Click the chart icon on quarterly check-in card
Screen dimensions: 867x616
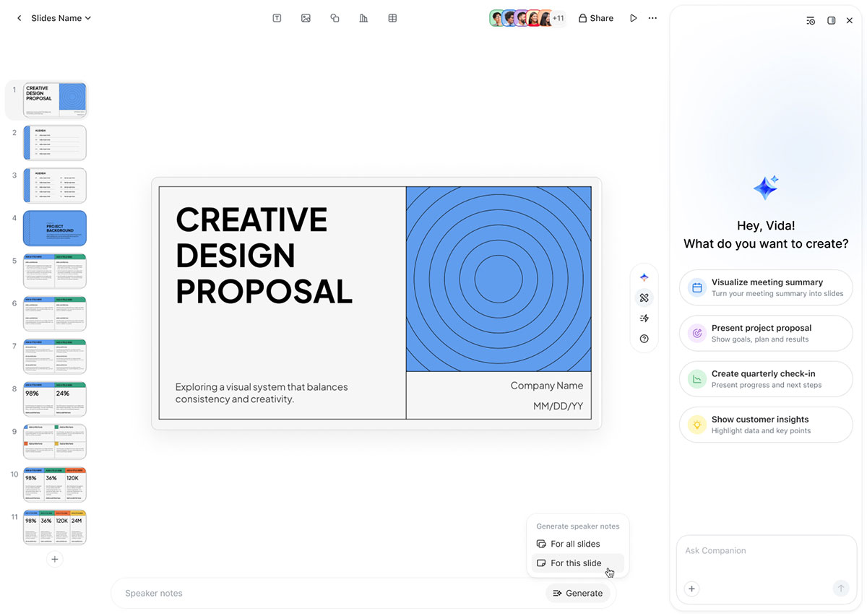[x=697, y=379]
